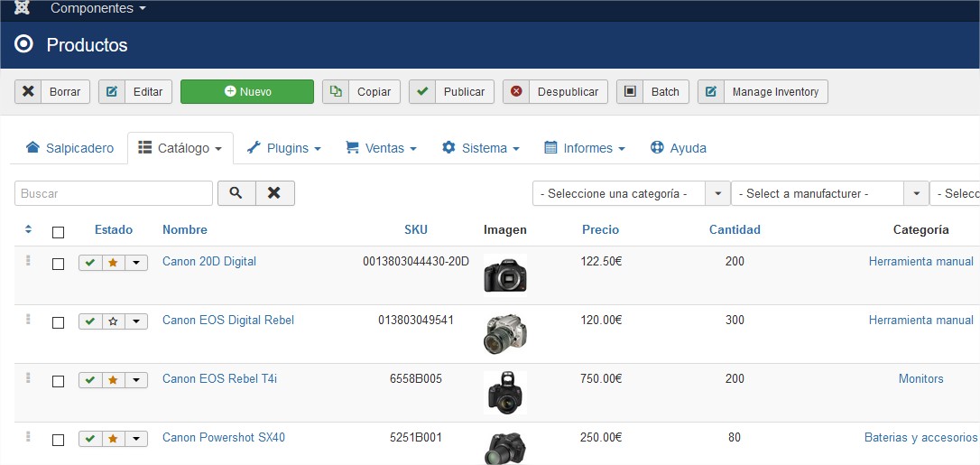Select the Canon Powershot SX40 checkbox

click(x=58, y=441)
